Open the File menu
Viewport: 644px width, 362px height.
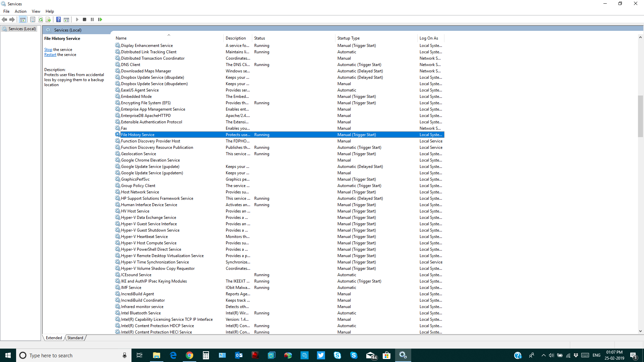click(6, 11)
